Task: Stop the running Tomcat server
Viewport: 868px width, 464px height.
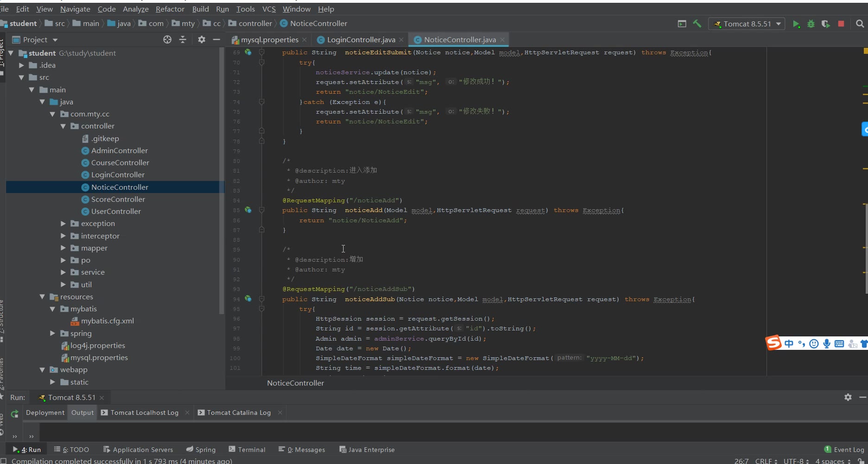Action: pyautogui.click(x=841, y=24)
